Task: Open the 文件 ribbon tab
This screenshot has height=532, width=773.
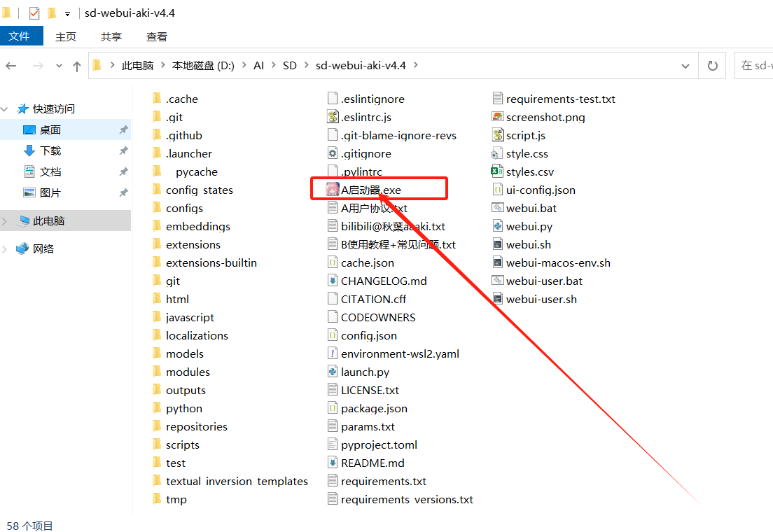Action: [x=21, y=36]
